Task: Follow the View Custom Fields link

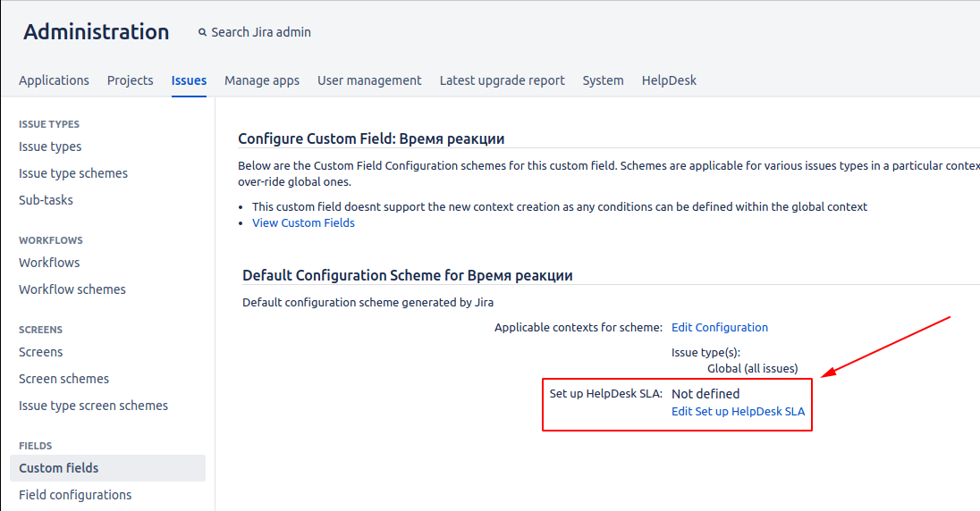Action: [x=303, y=223]
